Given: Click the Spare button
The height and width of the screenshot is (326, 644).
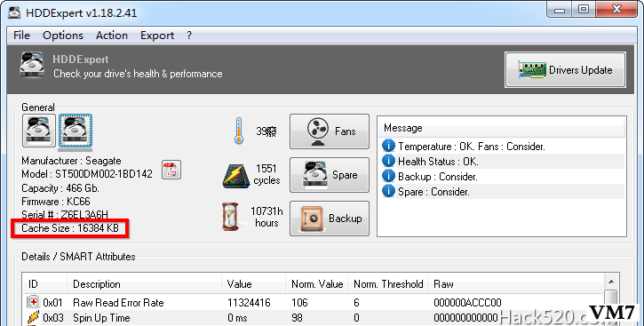Looking at the screenshot, I should [x=330, y=175].
